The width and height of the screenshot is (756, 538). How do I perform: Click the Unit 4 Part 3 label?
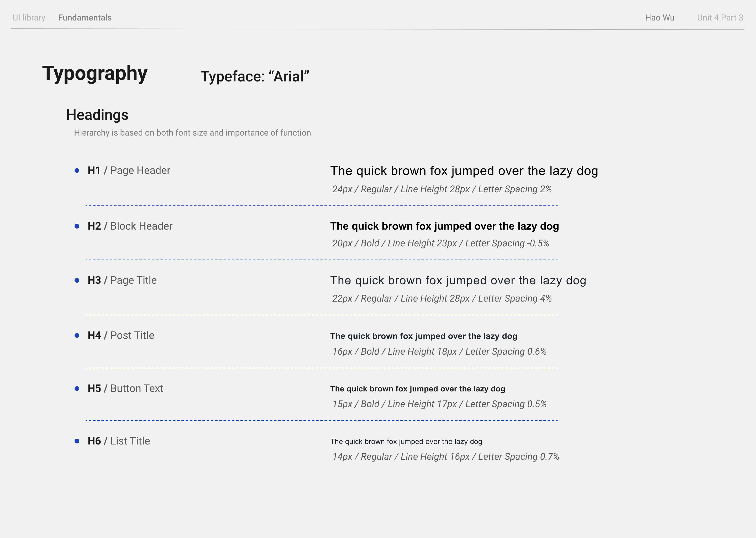[x=720, y=18]
